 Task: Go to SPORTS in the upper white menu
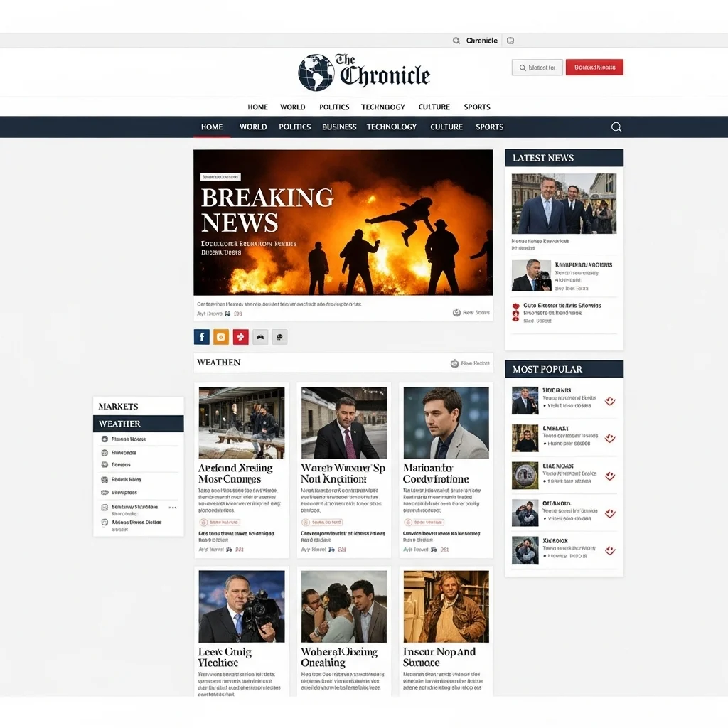click(x=477, y=107)
